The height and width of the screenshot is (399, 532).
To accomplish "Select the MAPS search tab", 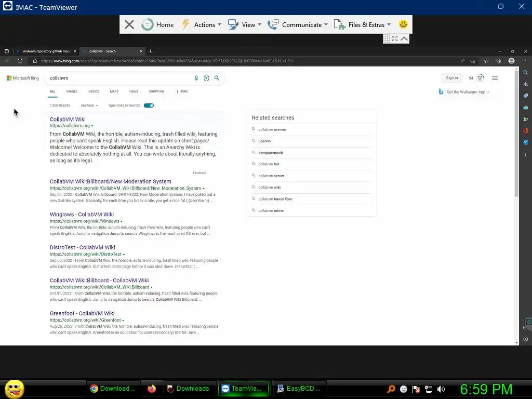I will click(114, 91).
